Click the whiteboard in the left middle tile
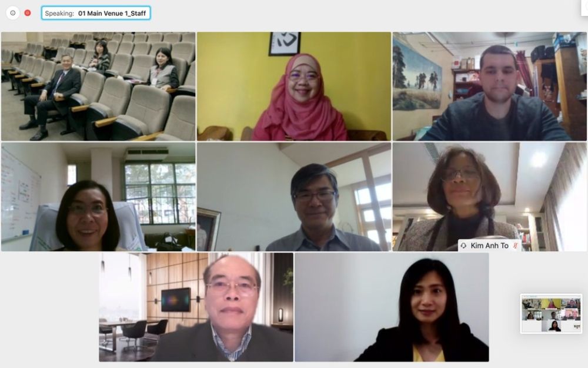This screenshot has height=368, width=588. coord(21,194)
